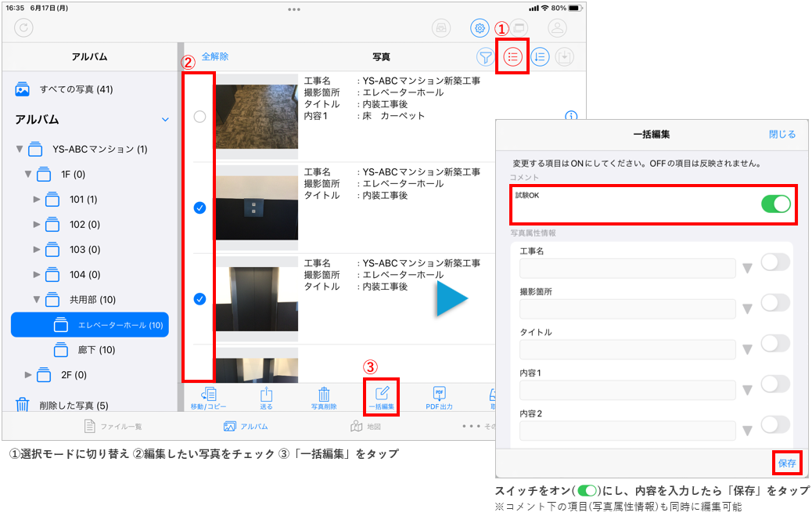Tap 全解除 to deselect all photos
812x516 pixels.
point(215,56)
